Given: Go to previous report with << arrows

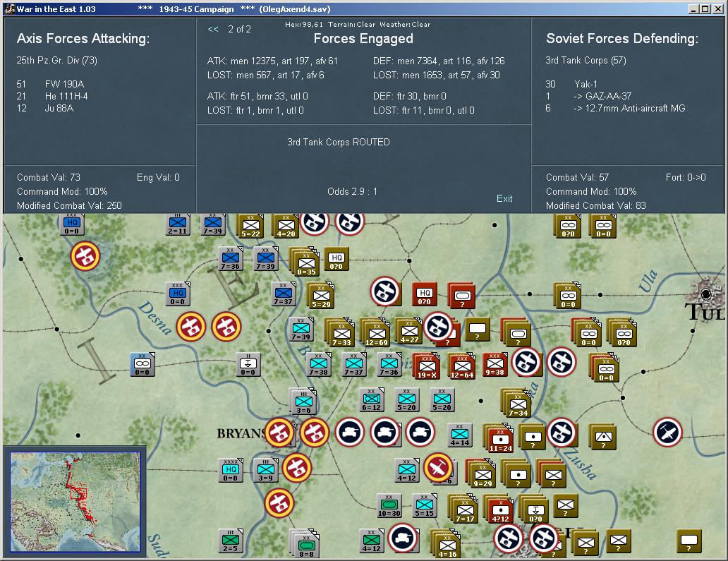Looking at the screenshot, I should coord(213,29).
